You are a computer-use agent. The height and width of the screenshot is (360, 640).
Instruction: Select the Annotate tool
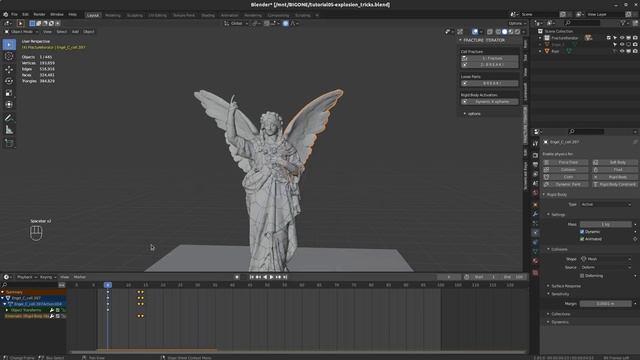(9, 118)
